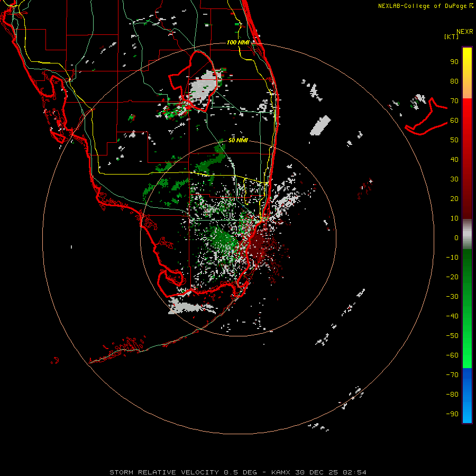Click the blue bottom segment of the color bar
The height and width of the screenshot is (476, 476).
(x=467, y=396)
